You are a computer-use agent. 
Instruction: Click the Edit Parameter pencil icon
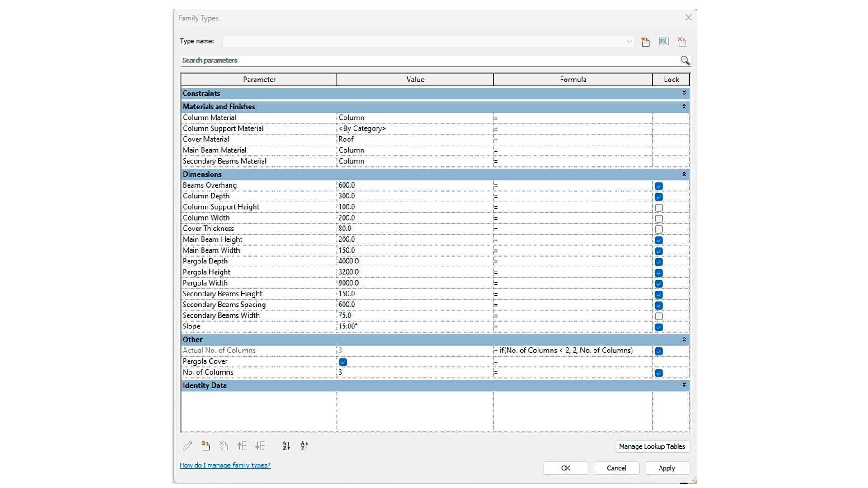(x=187, y=446)
